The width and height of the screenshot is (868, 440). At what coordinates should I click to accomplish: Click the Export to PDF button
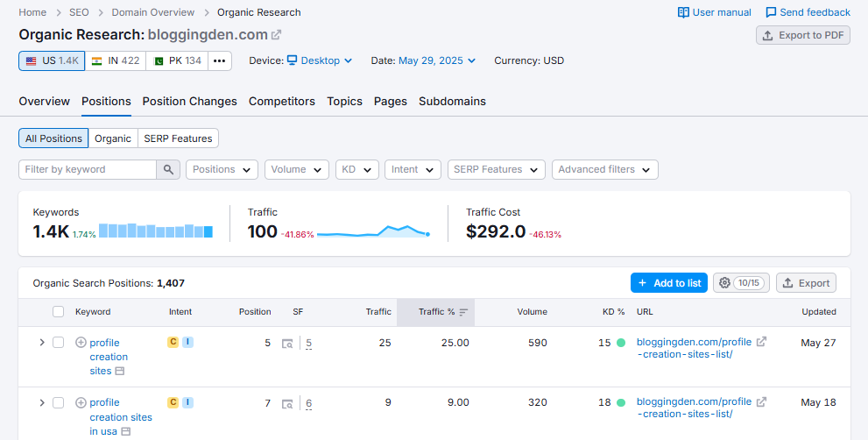coord(802,35)
